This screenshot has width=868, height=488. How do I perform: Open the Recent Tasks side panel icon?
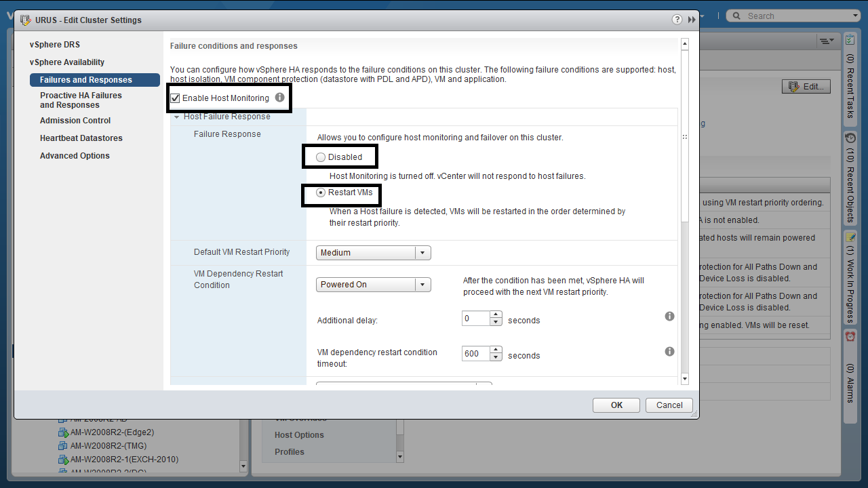pos(850,41)
